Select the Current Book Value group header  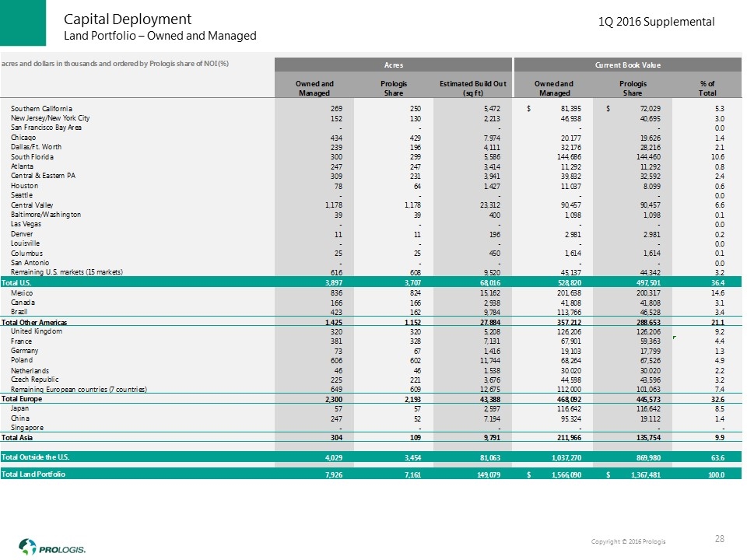pos(629,64)
